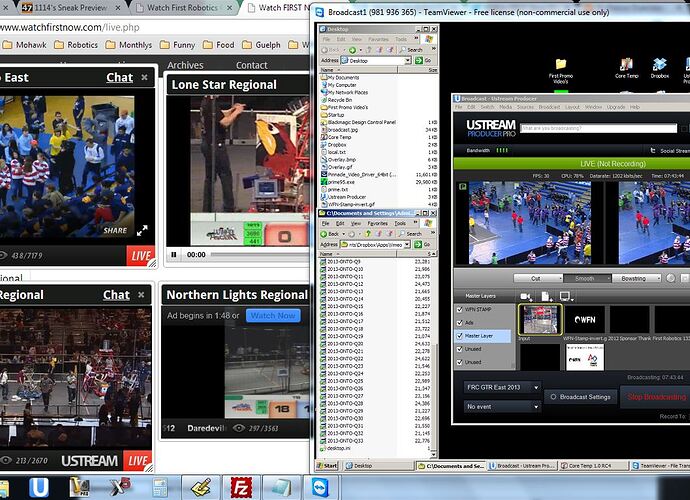Open the Sources menu in Ustream Producer
This screenshot has width=690, height=500.
525,107
